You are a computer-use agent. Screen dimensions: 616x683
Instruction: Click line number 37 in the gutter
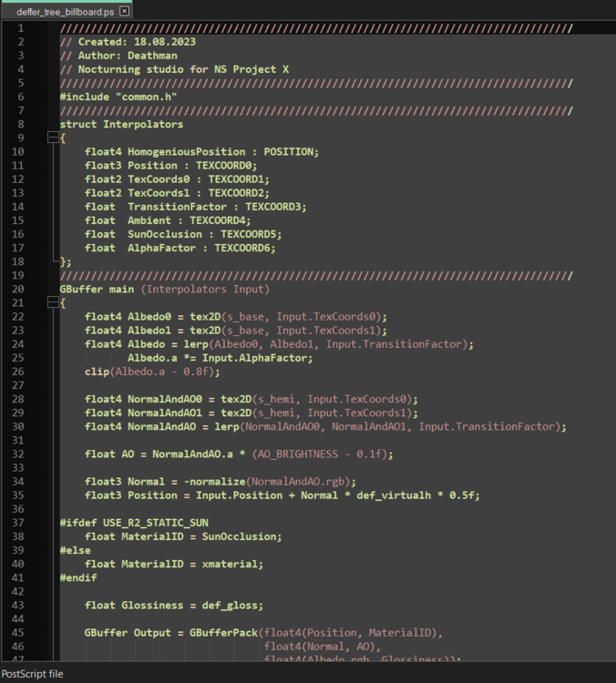pyautogui.click(x=19, y=522)
